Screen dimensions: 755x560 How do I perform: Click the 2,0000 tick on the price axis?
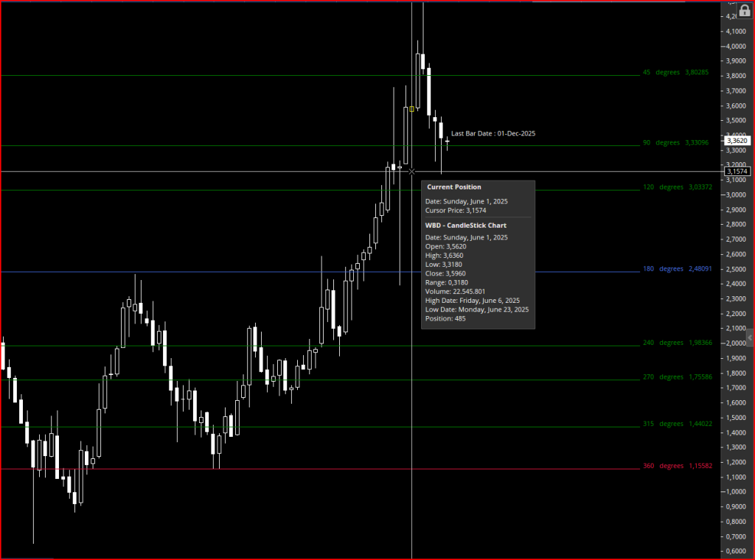pos(736,343)
